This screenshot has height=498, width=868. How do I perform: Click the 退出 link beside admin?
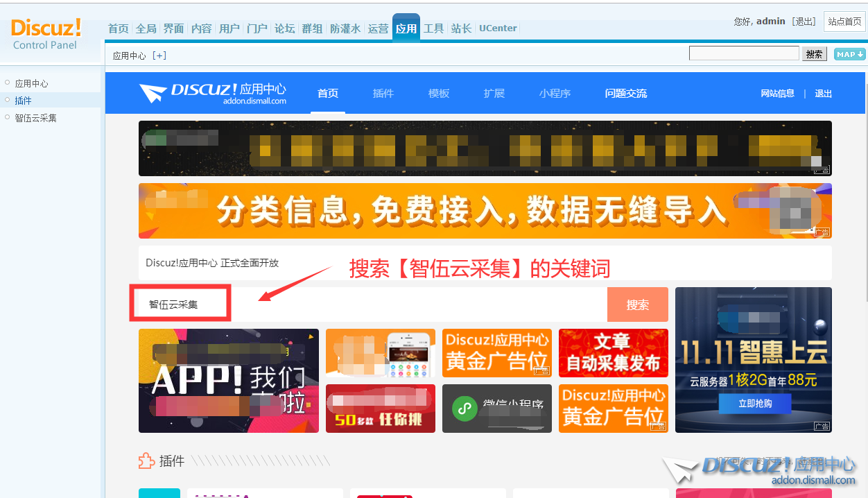point(804,22)
